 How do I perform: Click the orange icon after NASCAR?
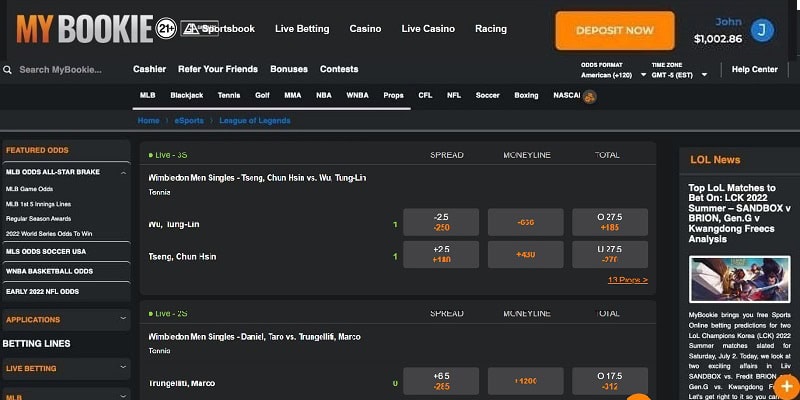tap(590, 96)
